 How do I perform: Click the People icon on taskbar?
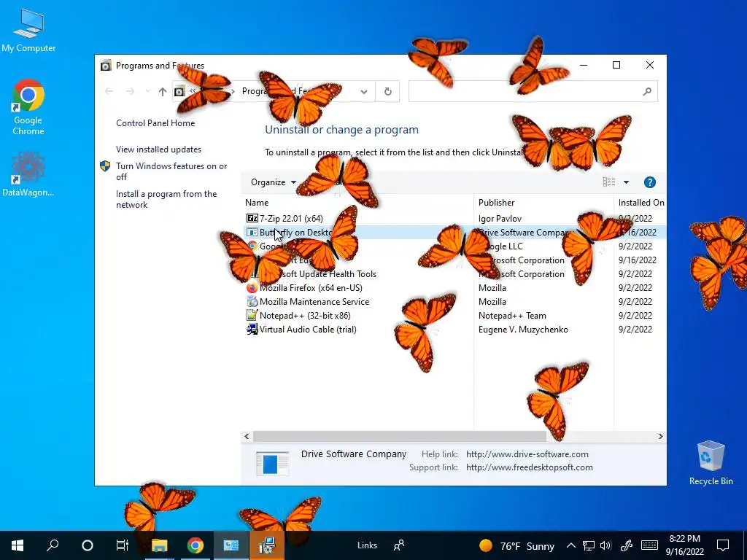[399, 545]
